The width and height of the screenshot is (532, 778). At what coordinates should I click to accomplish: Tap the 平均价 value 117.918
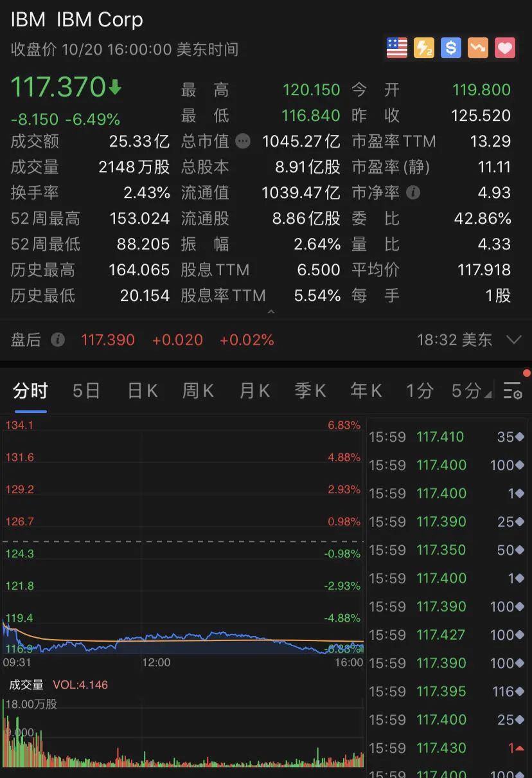(x=484, y=269)
